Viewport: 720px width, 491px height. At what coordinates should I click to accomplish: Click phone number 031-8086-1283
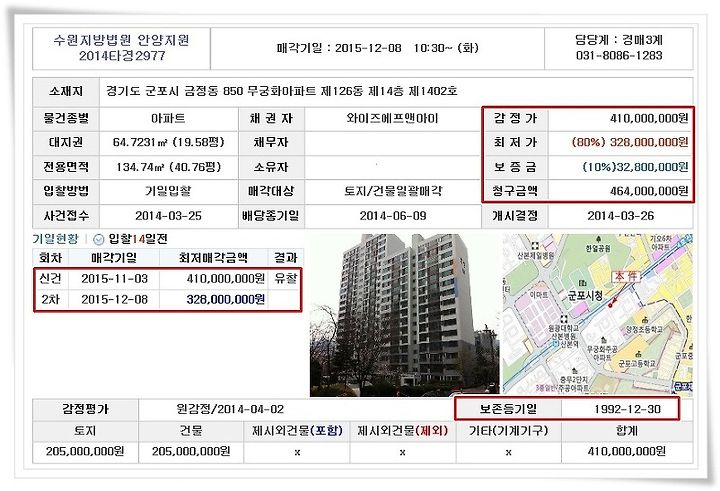coord(619,56)
